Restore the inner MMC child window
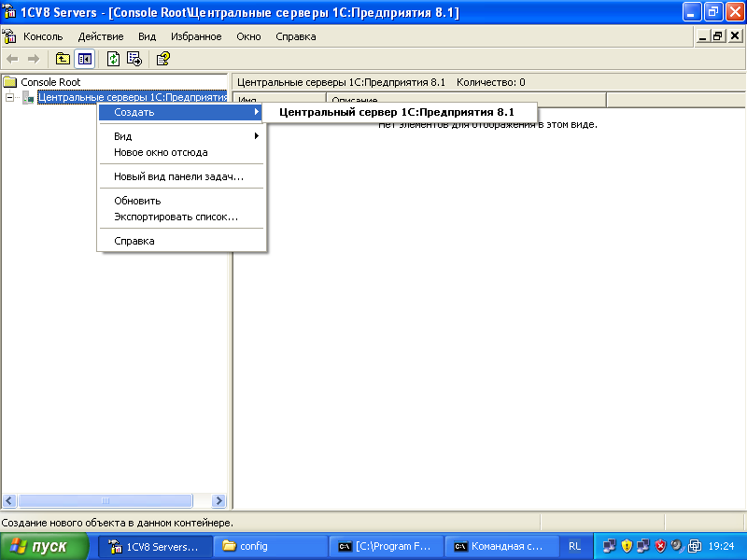 [x=718, y=36]
